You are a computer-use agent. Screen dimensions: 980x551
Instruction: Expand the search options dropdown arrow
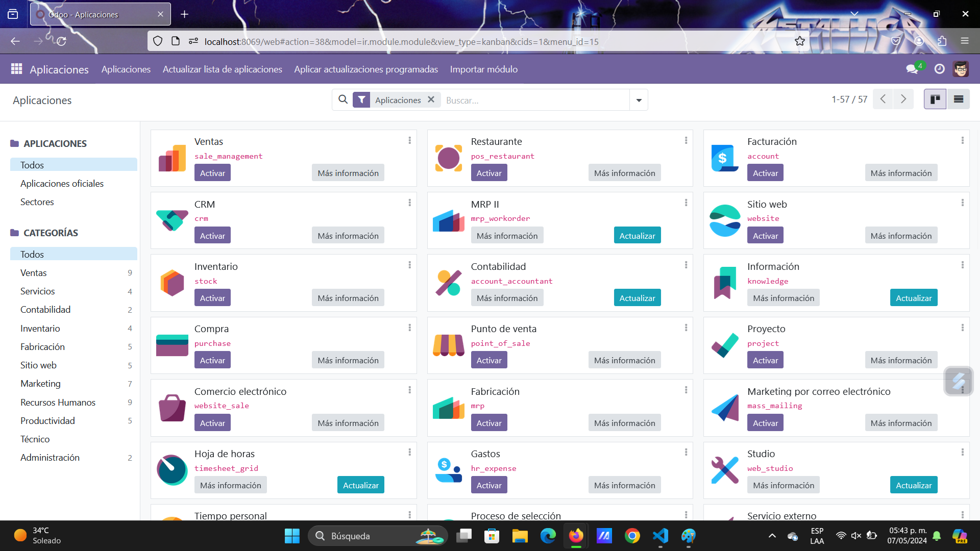(x=639, y=100)
